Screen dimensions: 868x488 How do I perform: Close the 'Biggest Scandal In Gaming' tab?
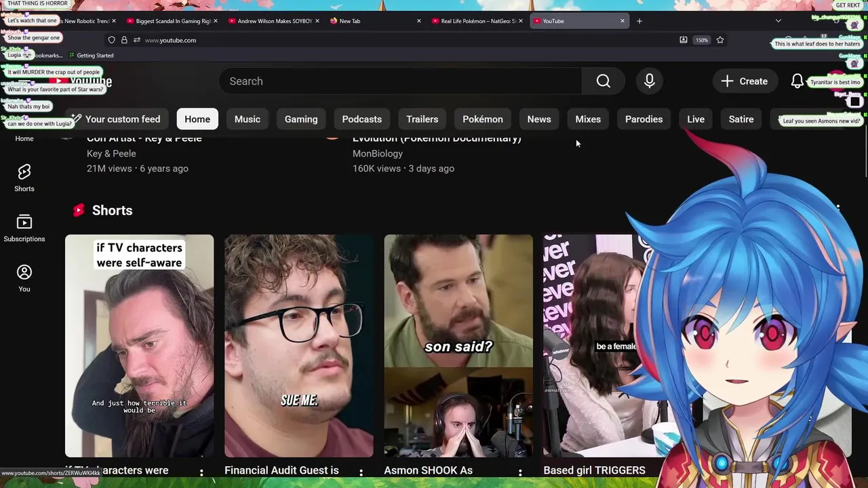click(216, 21)
